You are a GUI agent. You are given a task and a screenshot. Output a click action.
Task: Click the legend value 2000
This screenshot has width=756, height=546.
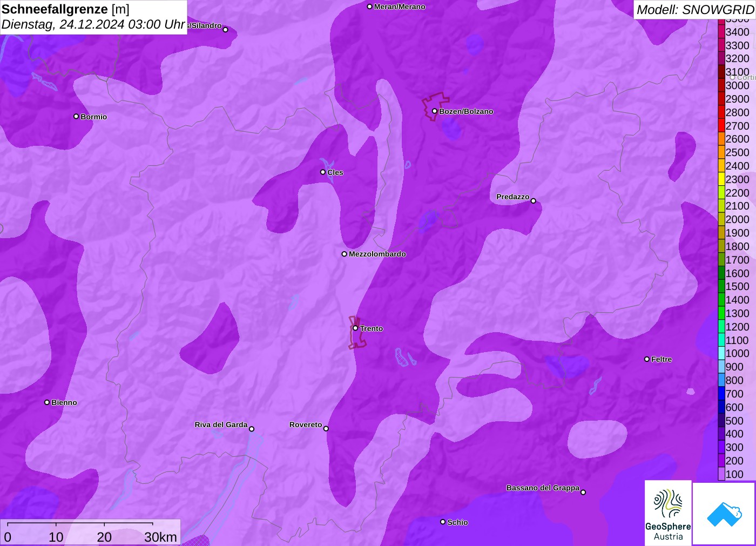[x=738, y=219]
